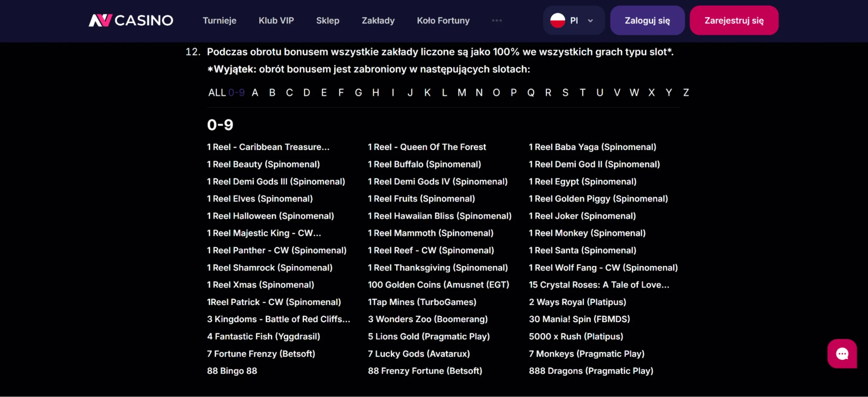Viewport: 868px width, 397px height.
Task: Click '5 Lions Gold (Pragmatic Play)'
Action: [429, 336]
